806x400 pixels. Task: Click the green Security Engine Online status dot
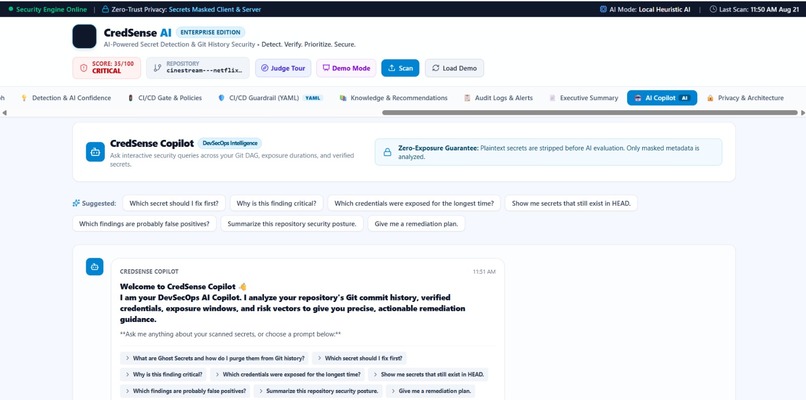click(x=11, y=9)
